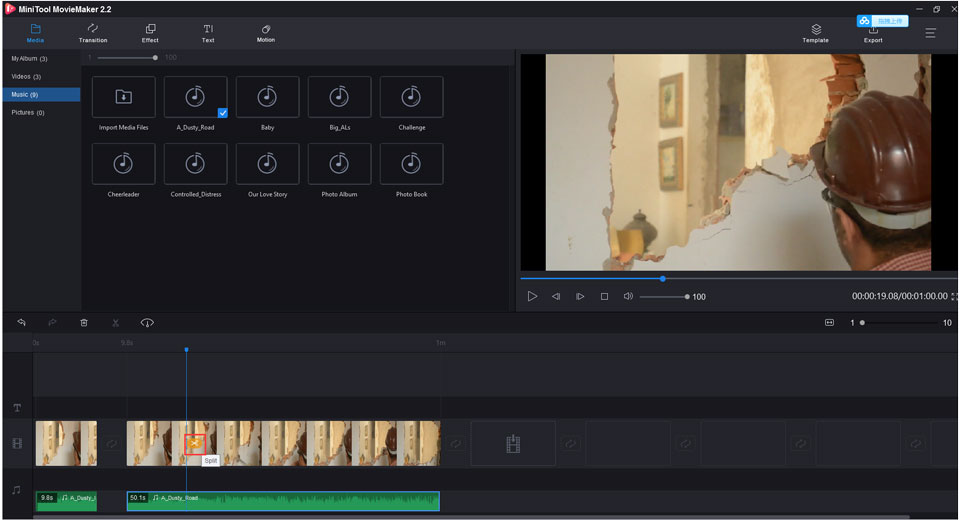This screenshot has width=960, height=520.
Task: Click Import Media Files tile
Action: point(124,97)
